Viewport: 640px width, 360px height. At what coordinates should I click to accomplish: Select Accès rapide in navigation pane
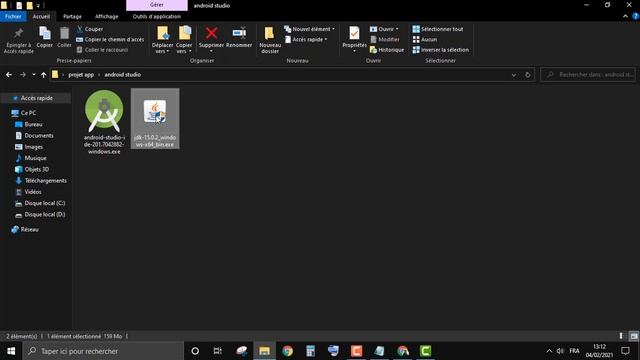[x=36, y=98]
